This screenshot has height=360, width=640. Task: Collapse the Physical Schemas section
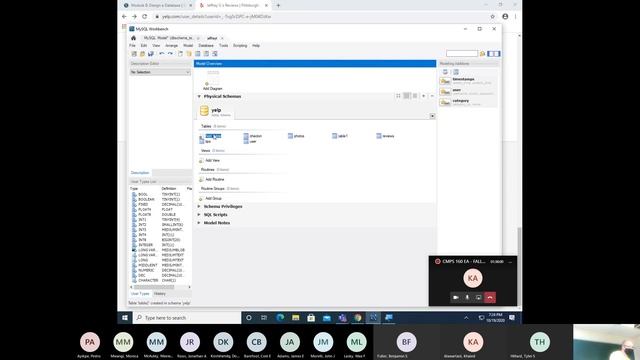point(199,96)
